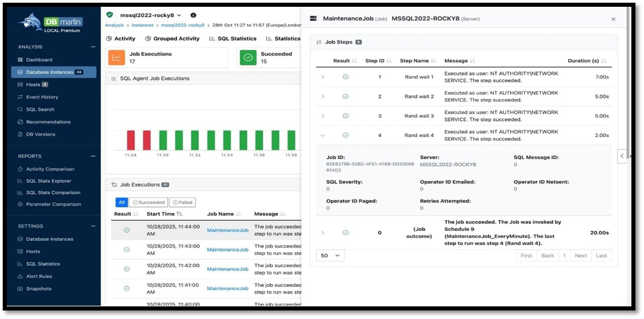This screenshot has width=644, height=319.
Task: Sort job steps by Duration column icon
Action: point(604,61)
